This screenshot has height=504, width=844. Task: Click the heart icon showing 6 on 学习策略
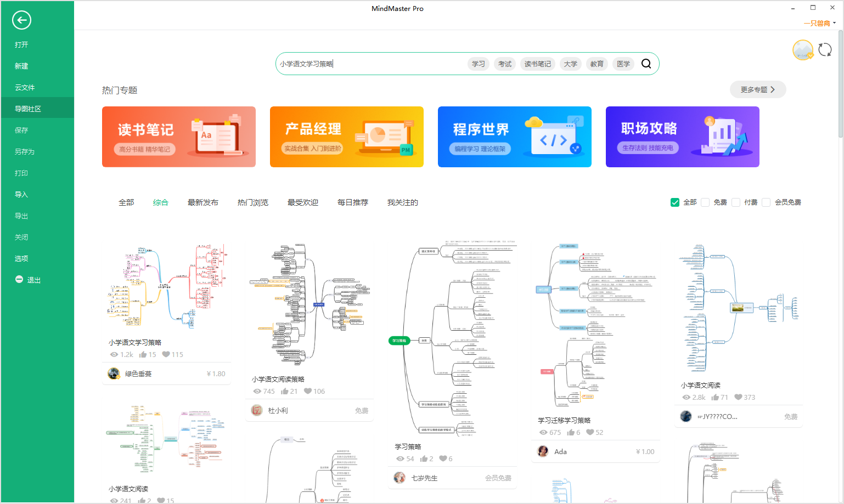443,459
